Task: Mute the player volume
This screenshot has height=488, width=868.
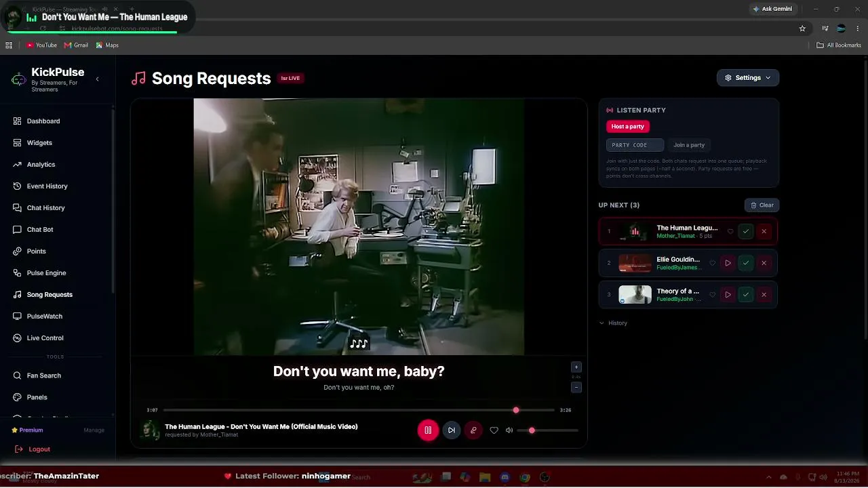Action: 509,430
